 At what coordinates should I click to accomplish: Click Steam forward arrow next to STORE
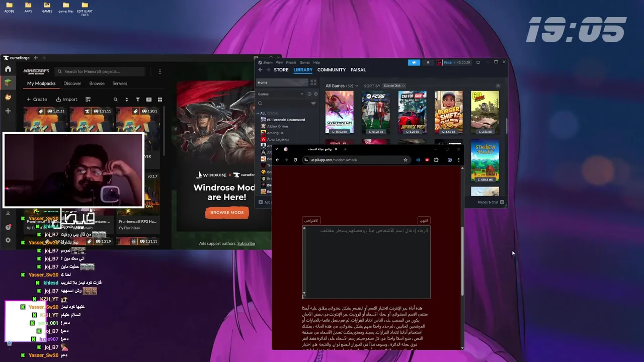[268, 70]
